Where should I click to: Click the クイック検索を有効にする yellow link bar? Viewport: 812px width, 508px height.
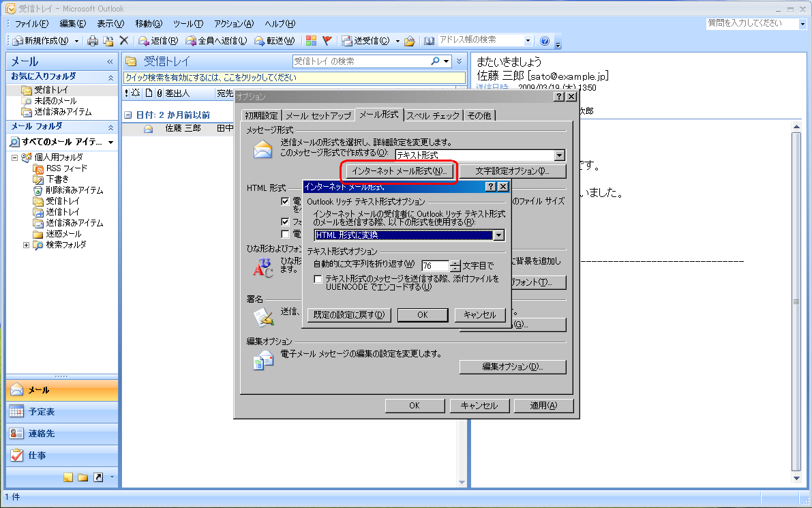294,77
